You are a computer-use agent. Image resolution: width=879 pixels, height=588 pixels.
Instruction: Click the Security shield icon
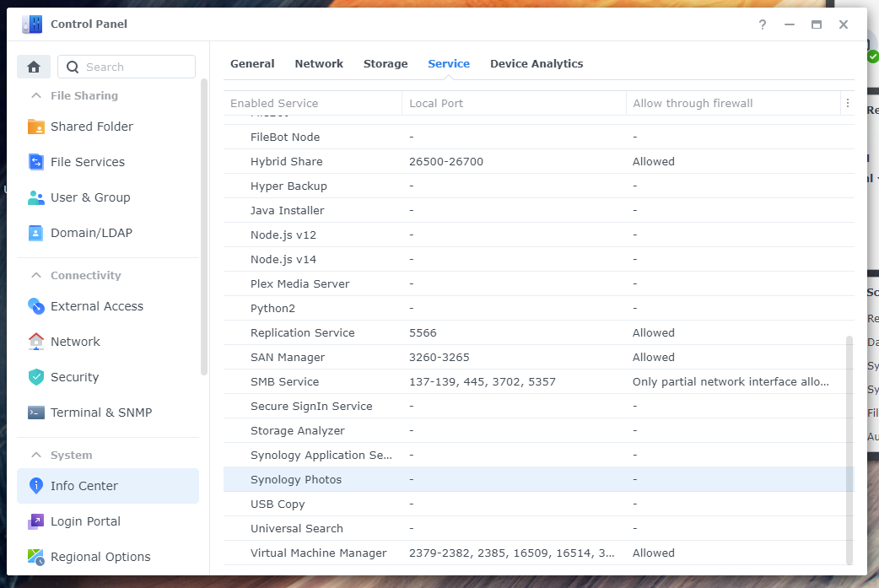point(36,377)
